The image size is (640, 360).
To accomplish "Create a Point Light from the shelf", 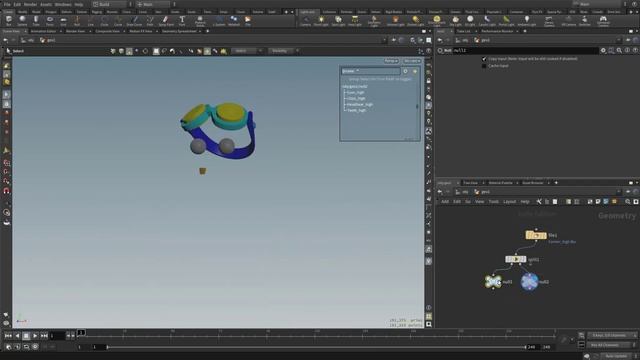I will 321,21.
